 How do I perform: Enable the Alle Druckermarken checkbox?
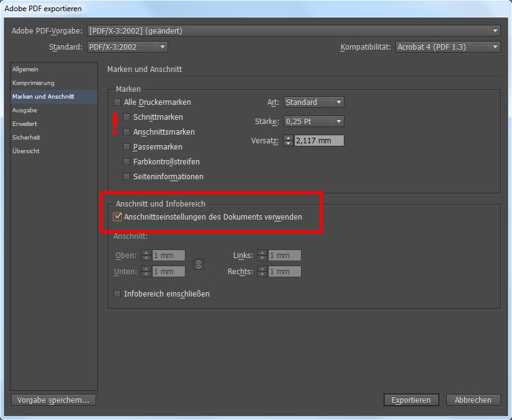(118, 102)
